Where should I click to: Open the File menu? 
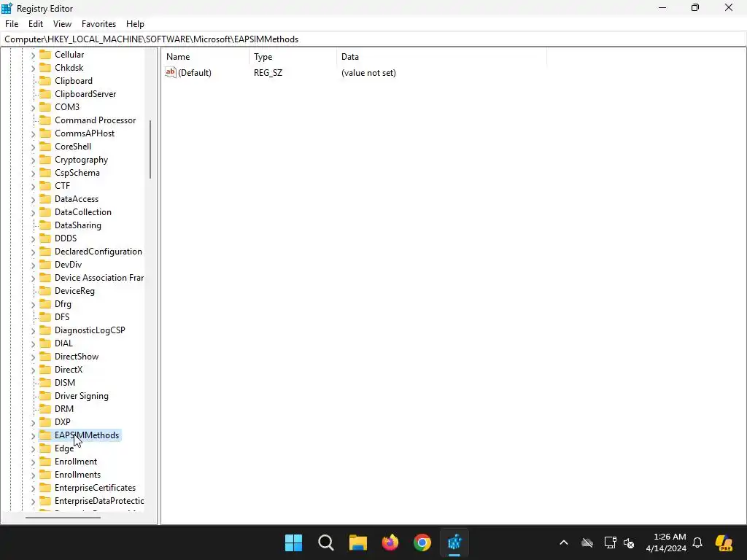12,24
